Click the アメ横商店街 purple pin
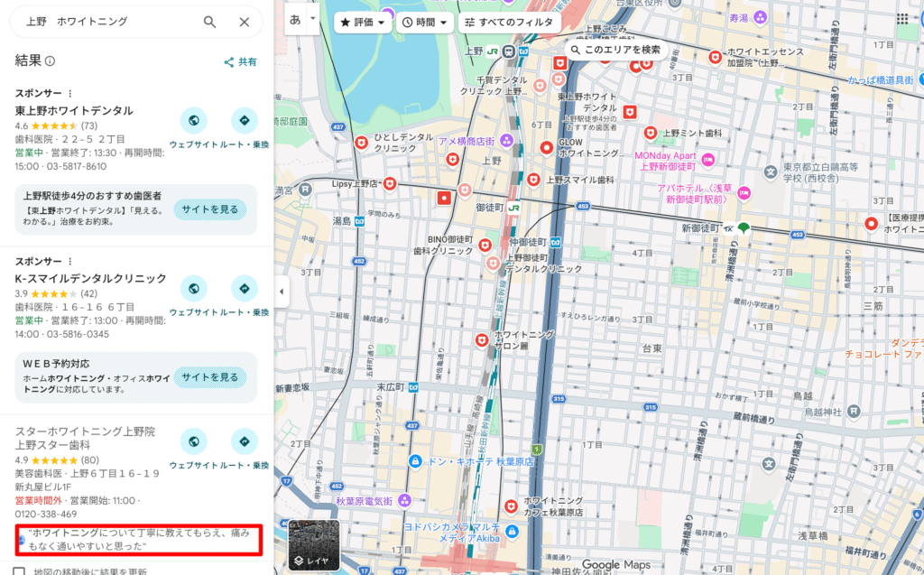 tap(506, 141)
